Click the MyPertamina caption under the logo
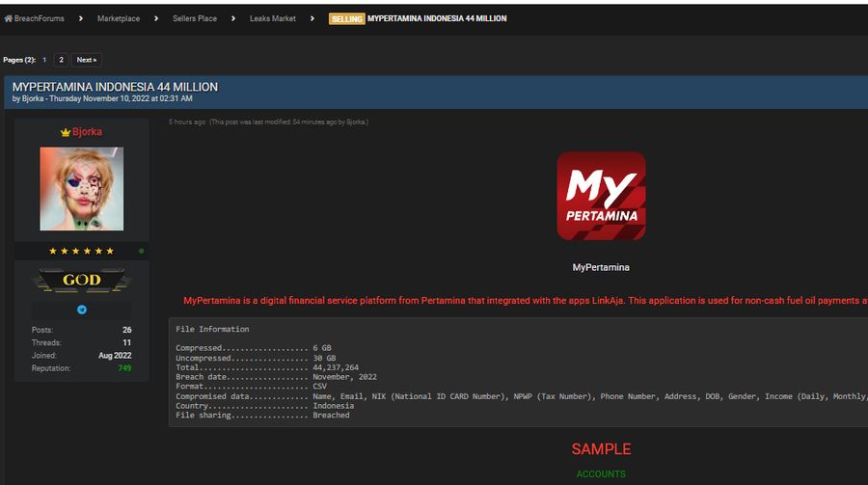Screen dimensions: 868x485 pyautogui.click(x=601, y=267)
